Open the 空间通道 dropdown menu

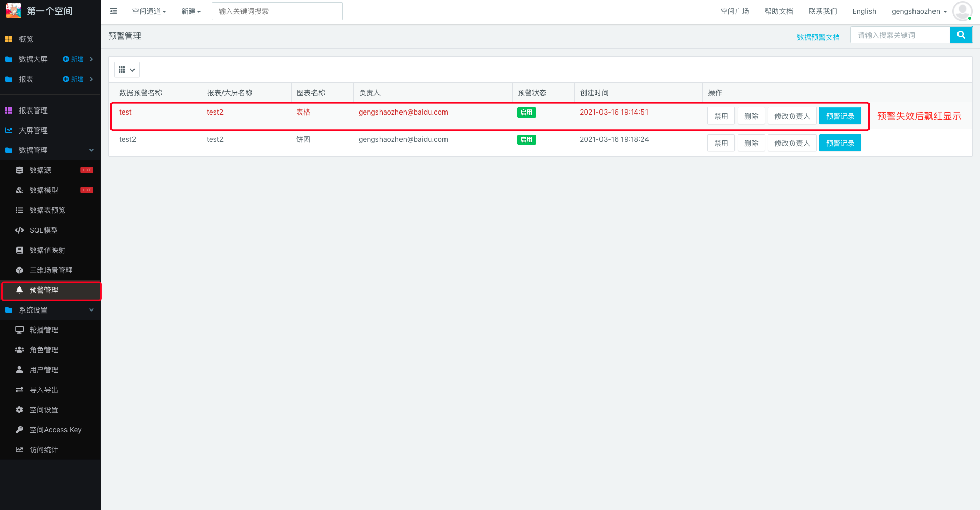(149, 11)
